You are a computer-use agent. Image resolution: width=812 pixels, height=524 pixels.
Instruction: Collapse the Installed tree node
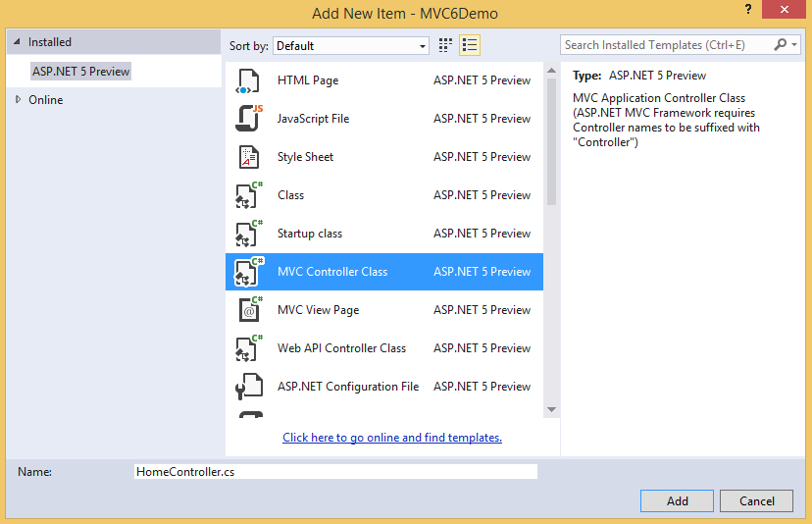click(17, 41)
